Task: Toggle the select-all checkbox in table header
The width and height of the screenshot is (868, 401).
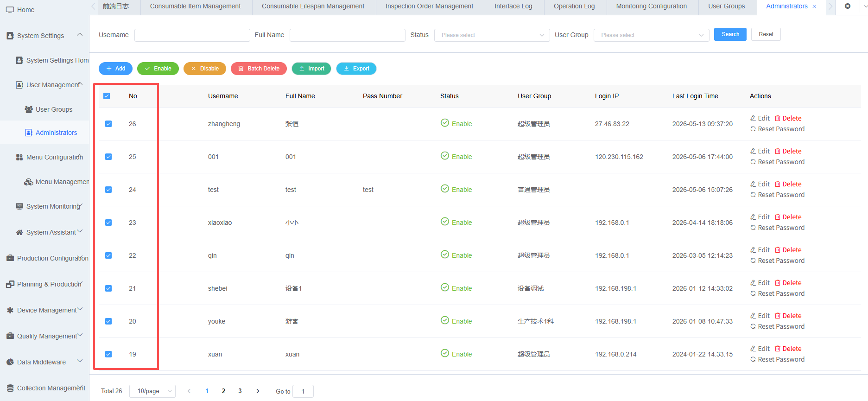Action: tap(107, 96)
